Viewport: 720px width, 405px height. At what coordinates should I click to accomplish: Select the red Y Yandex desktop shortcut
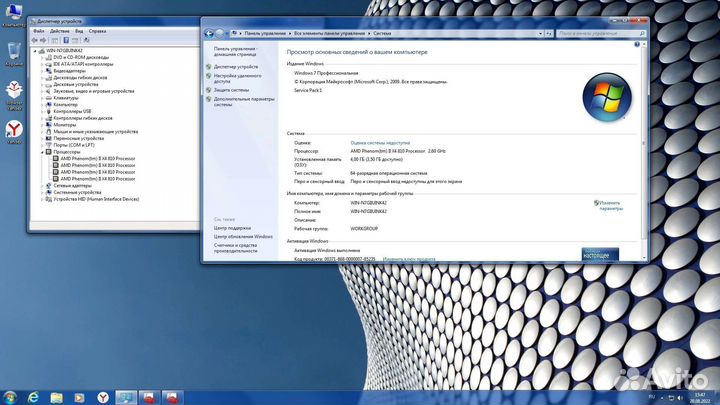click(14, 132)
